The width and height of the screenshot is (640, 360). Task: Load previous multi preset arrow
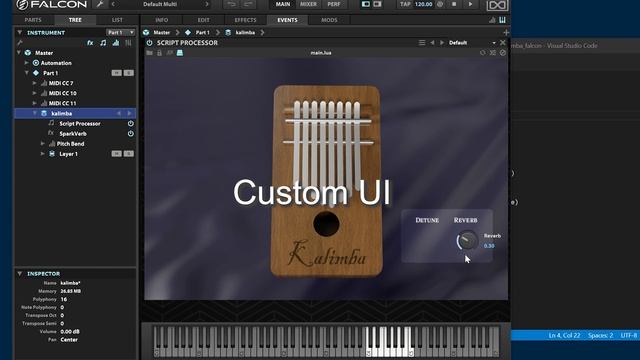pyautogui.click(x=113, y=4)
